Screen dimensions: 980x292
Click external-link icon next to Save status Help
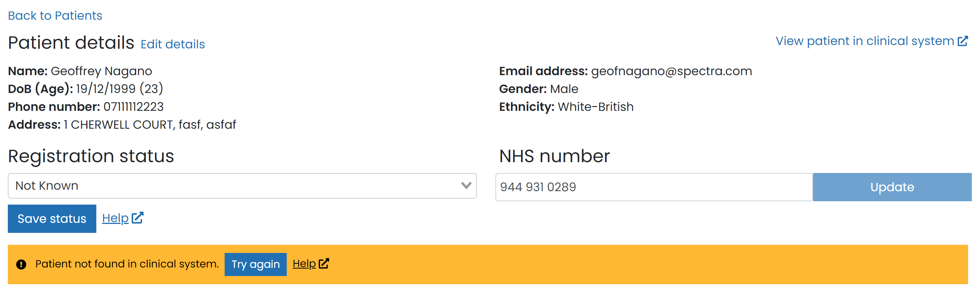(x=137, y=218)
